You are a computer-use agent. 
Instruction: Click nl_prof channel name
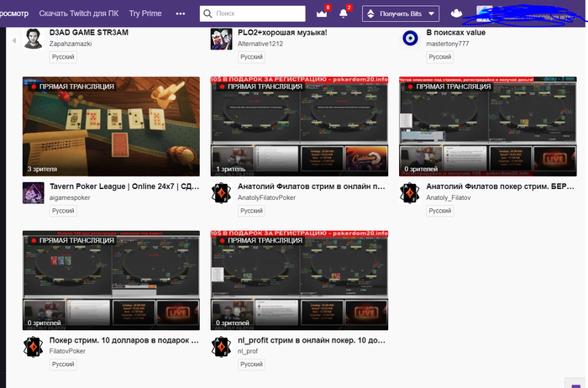[x=248, y=351]
